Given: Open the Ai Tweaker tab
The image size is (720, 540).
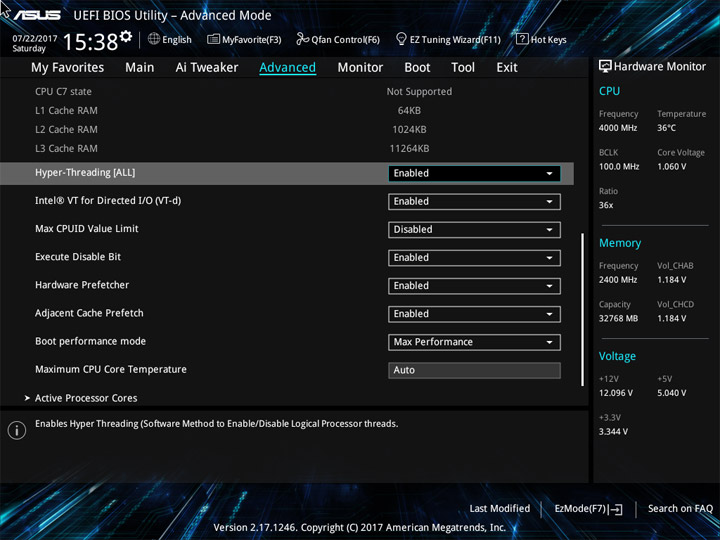Looking at the screenshot, I should click(x=207, y=68).
